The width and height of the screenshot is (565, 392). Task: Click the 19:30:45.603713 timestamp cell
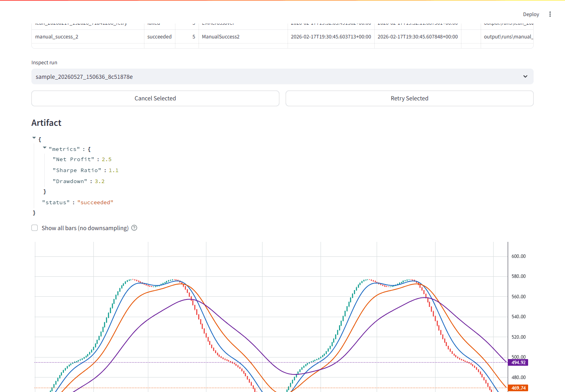click(x=331, y=36)
